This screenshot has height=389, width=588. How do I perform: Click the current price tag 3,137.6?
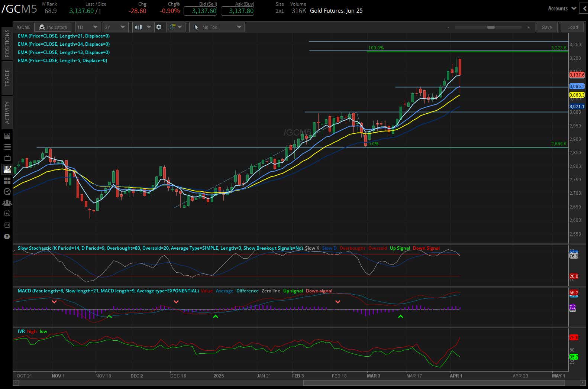[577, 75]
